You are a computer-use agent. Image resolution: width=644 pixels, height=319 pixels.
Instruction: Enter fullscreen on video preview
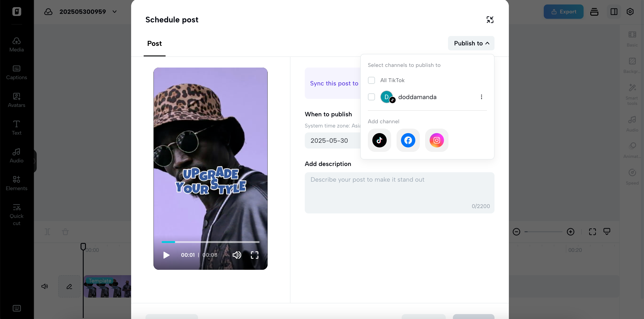pyautogui.click(x=254, y=255)
